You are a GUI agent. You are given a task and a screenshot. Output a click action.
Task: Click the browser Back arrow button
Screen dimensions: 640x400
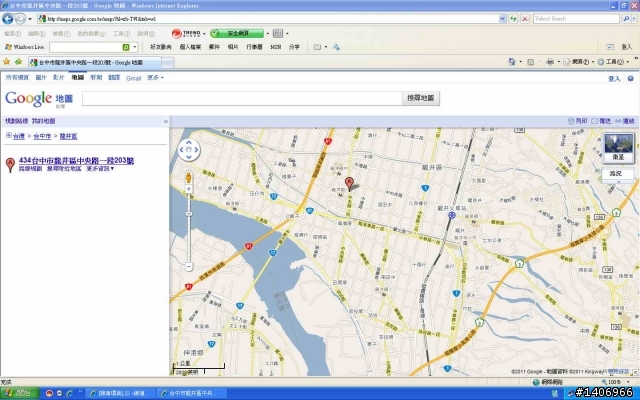point(7,19)
